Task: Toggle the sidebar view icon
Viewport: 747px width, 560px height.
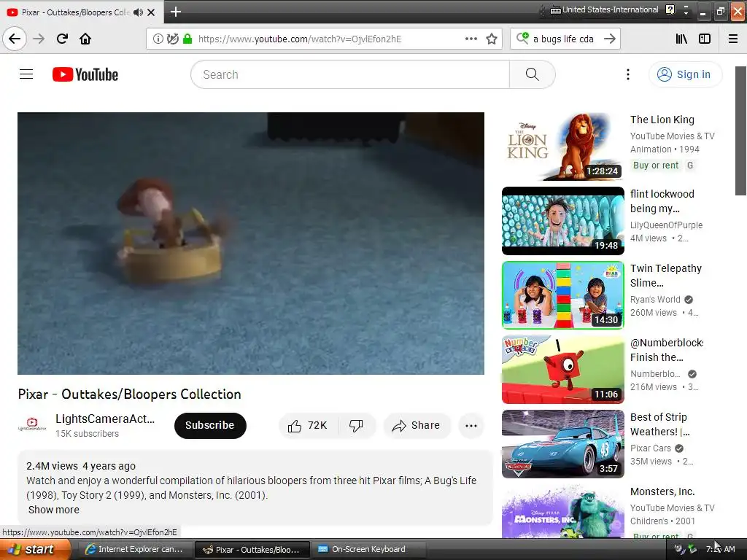Action: click(705, 39)
